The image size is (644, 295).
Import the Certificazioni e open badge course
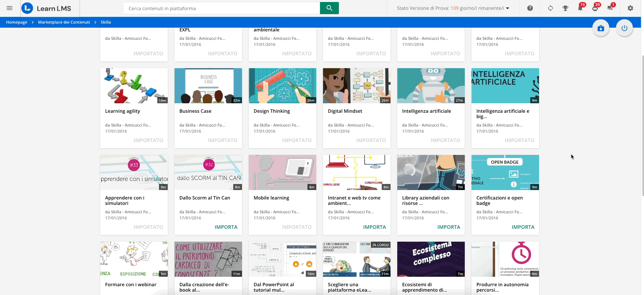pyautogui.click(x=523, y=227)
